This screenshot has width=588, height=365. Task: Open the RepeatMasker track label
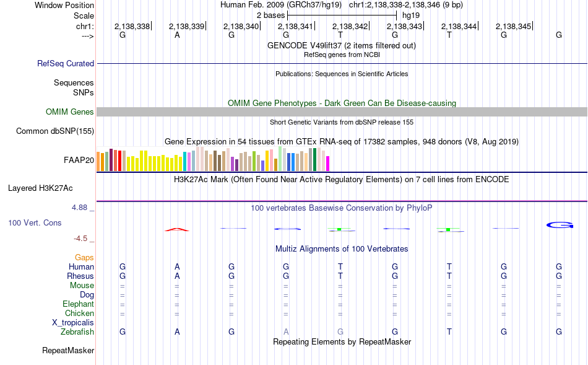click(68, 350)
